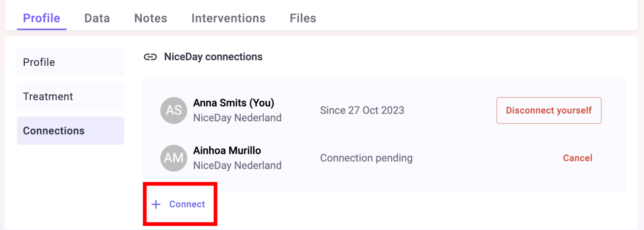Screen dimensions: 644x230
Task: Select the top Profile tab
Action: (41, 18)
